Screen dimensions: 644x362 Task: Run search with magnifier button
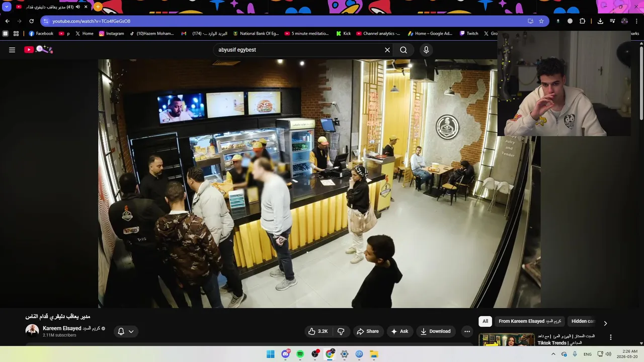coord(404,50)
